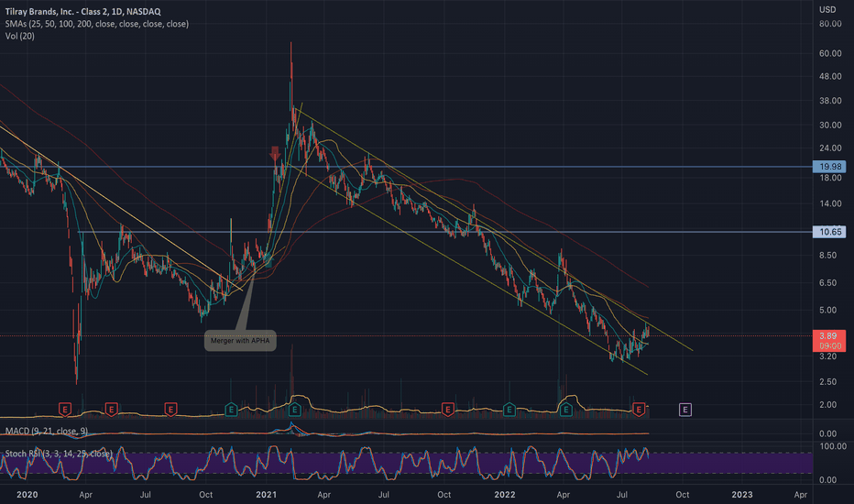Click the 2.50 price axis label
Viewport: 854px width, 504px height.
[x=827, y=381]
